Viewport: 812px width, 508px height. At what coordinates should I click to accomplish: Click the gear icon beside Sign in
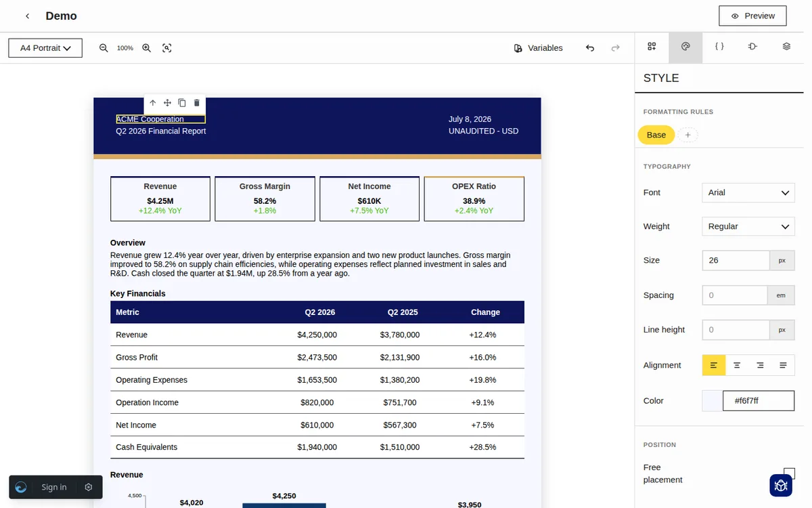(89, 487)
